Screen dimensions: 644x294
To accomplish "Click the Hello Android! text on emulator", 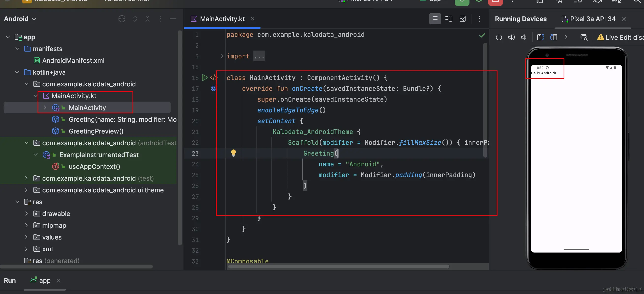I will (x=543, y=73).
